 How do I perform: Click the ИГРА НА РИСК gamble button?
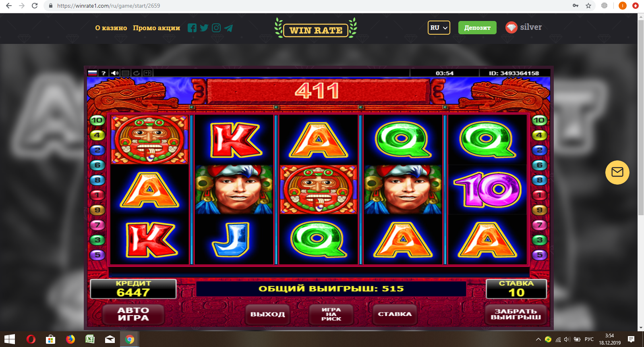(331, 314)
